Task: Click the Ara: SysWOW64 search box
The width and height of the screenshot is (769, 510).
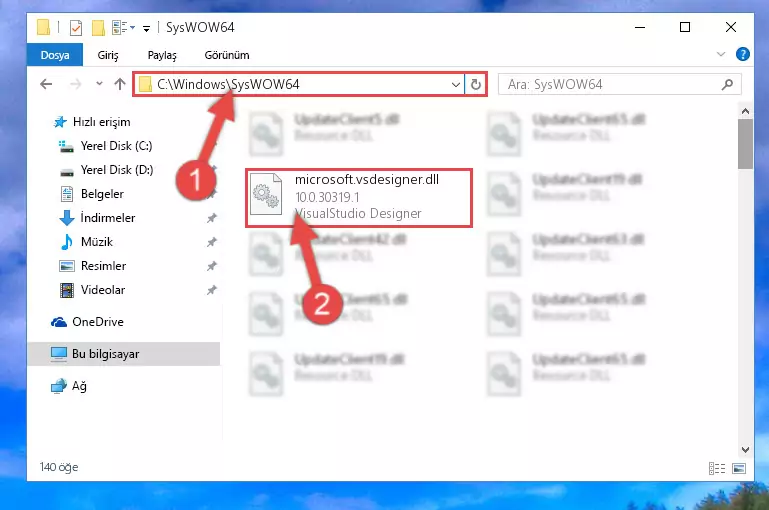Action: pos(619,84)
